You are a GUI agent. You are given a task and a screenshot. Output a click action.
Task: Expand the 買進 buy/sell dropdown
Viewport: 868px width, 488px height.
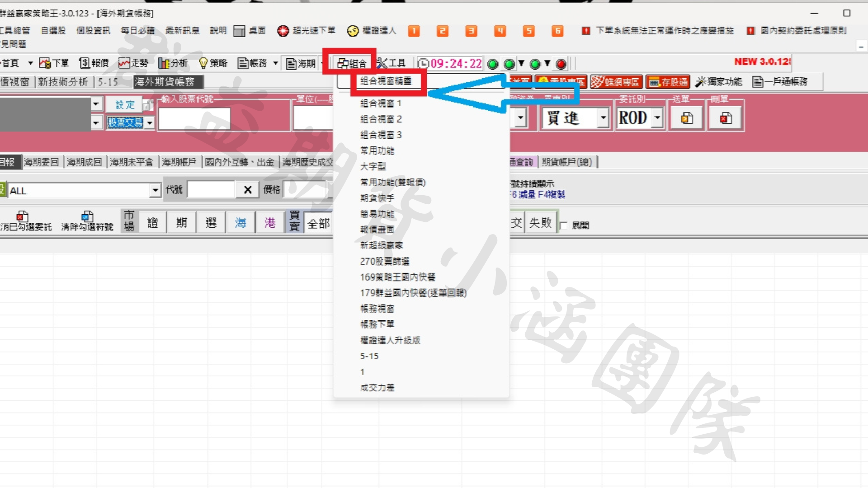point(603,118)
